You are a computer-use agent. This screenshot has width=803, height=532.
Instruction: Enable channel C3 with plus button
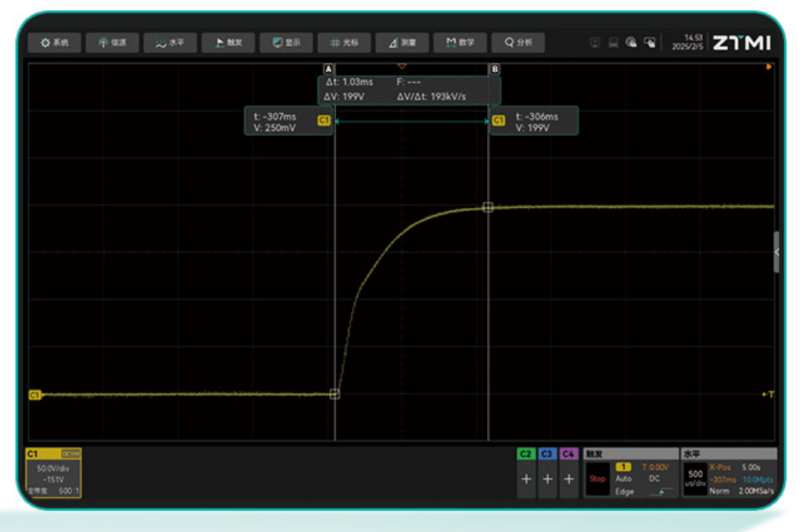pos(547,480)
